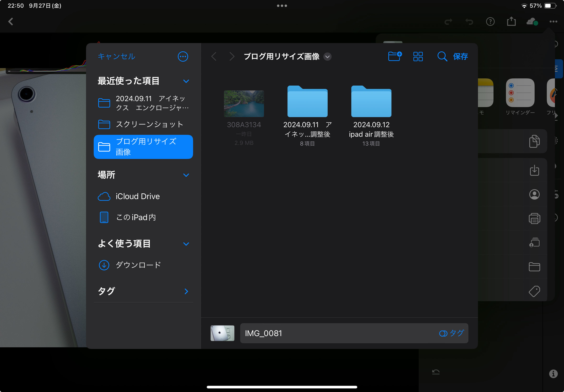Open search with magnifier icon

442,56
